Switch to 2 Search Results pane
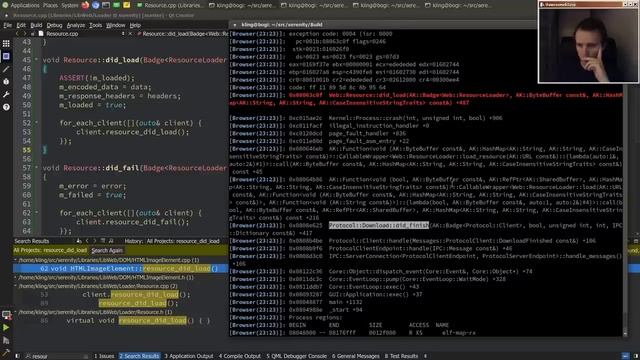The width and height of the screenshot is (640, 360). [x=139, y=356]
